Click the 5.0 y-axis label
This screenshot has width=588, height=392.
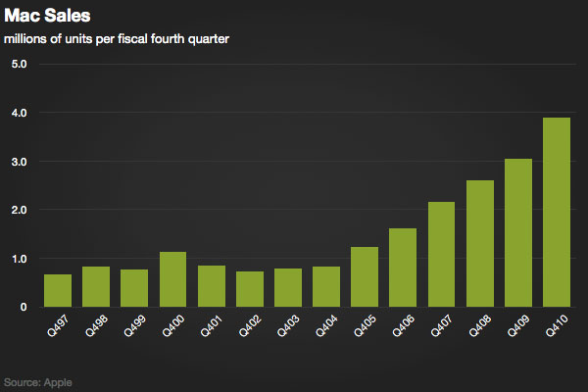tap(19, 65)
